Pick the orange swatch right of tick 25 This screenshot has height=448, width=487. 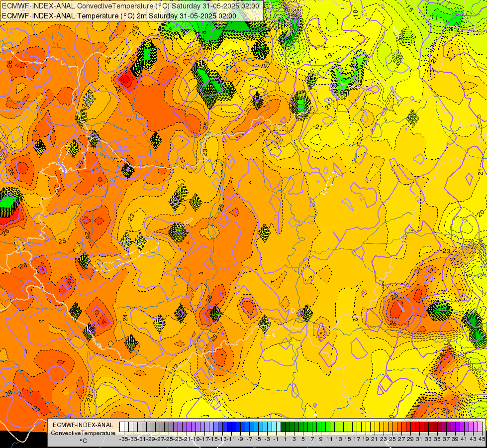point(395,427)
